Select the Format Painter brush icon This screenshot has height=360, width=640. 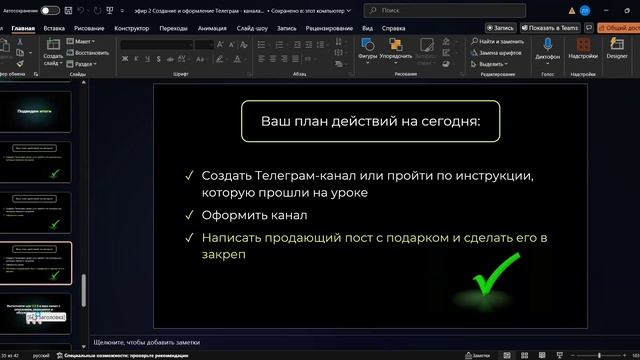20,64
